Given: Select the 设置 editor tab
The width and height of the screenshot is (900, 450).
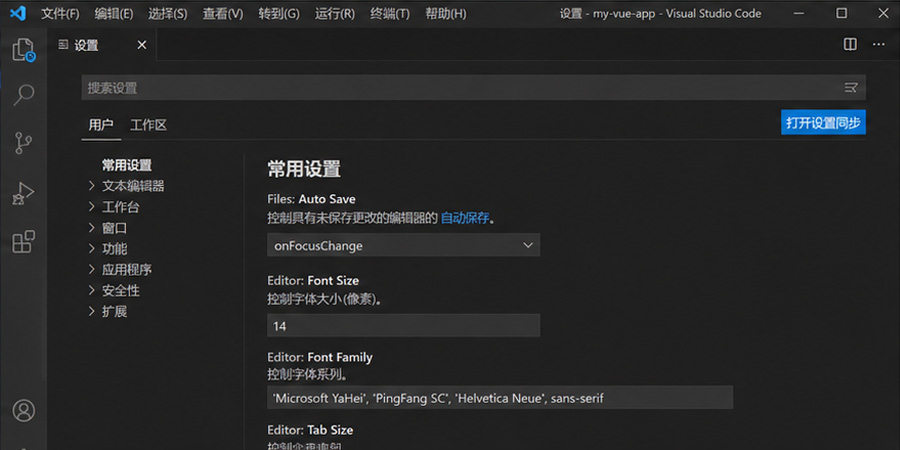Looking at the screenshot, I should pos(102,45).
